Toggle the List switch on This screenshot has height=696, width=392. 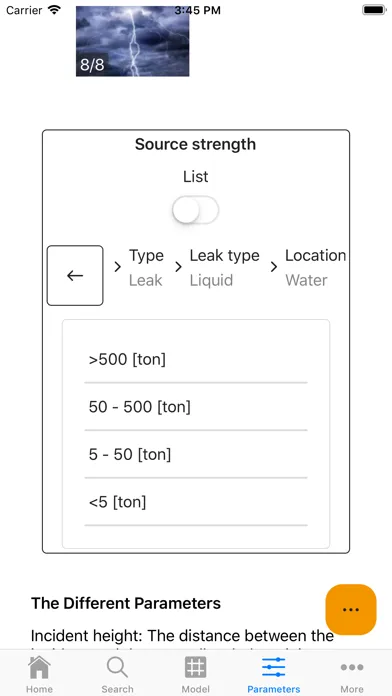(x=196, y=210)
